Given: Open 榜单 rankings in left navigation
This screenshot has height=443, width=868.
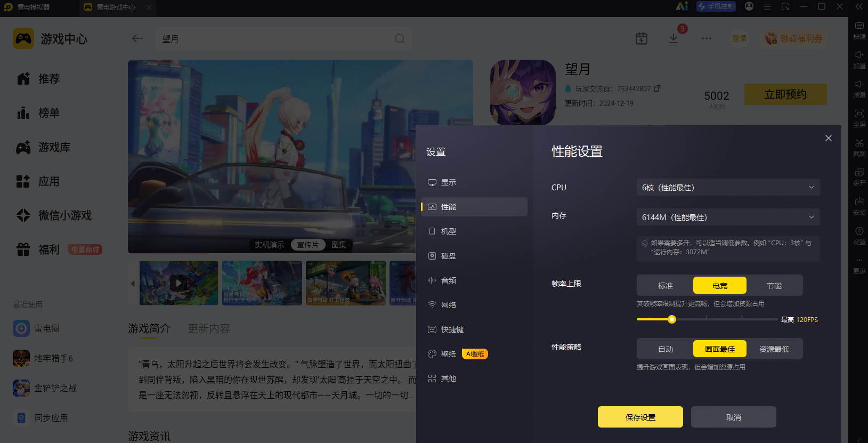Looking at the screenshot, I should pyautogui.click(x=38, y=113).
